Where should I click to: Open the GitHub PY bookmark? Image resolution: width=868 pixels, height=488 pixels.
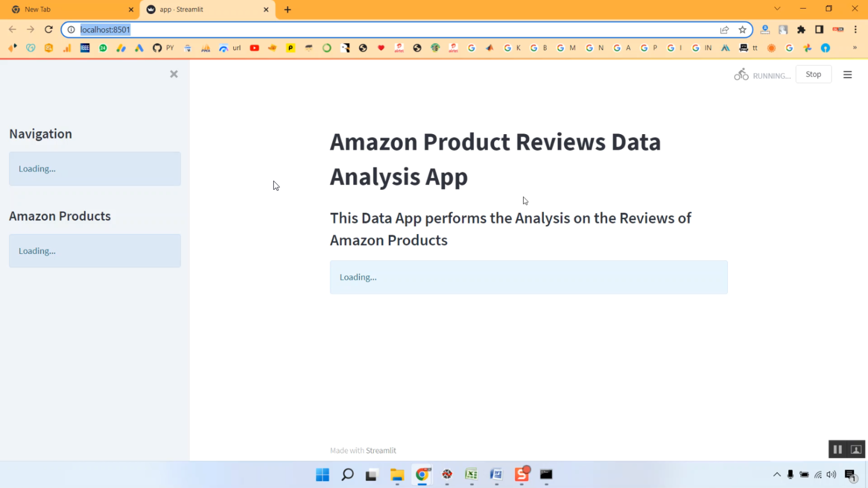tap(163, 48)
